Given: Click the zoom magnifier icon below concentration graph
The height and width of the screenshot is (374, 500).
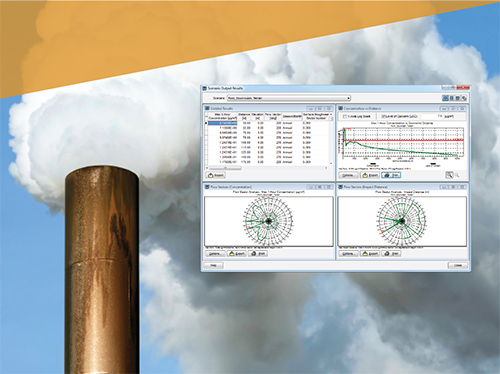Looking at the screenshot, I should [449, 175].
